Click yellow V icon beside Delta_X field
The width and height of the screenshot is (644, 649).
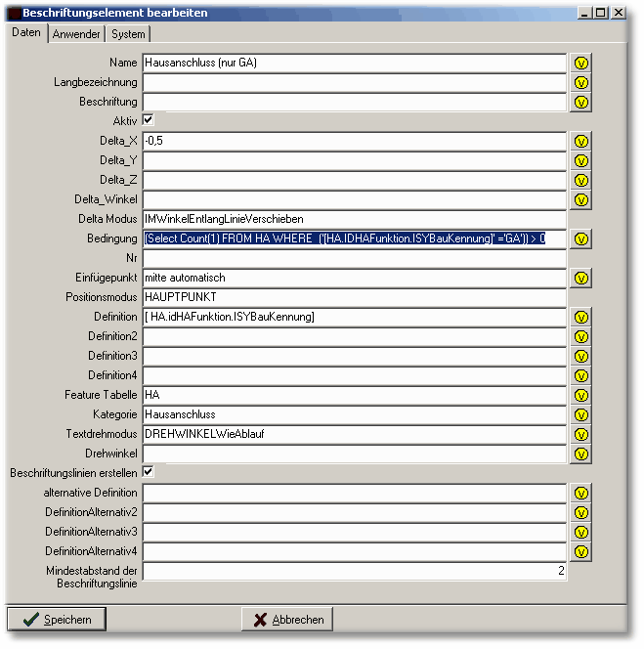(581, 141)
